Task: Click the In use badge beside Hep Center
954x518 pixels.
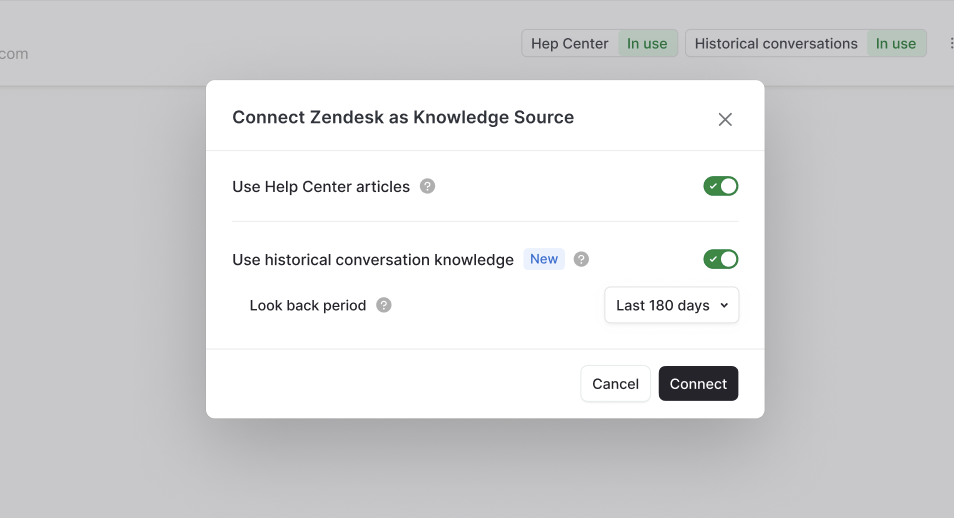Action: pos(647,43)
